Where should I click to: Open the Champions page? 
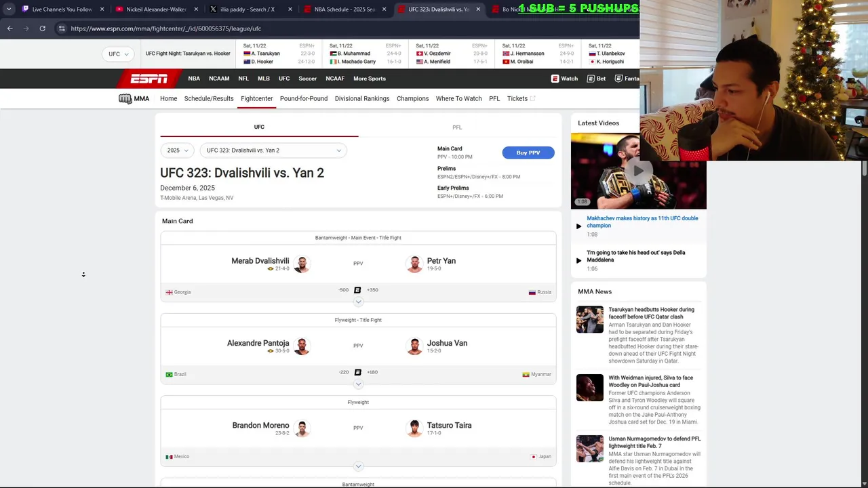(x=412, y=99)
